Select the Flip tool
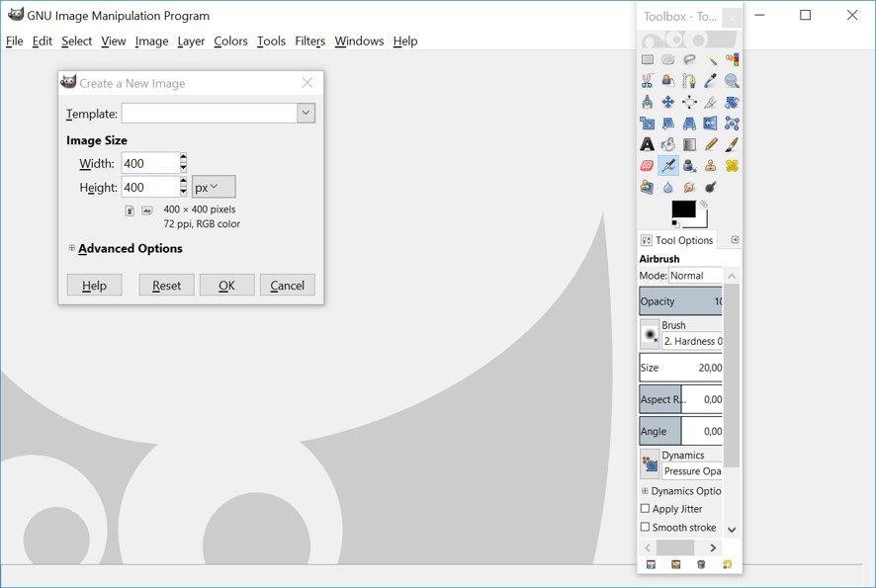 [x=711, y=124]
